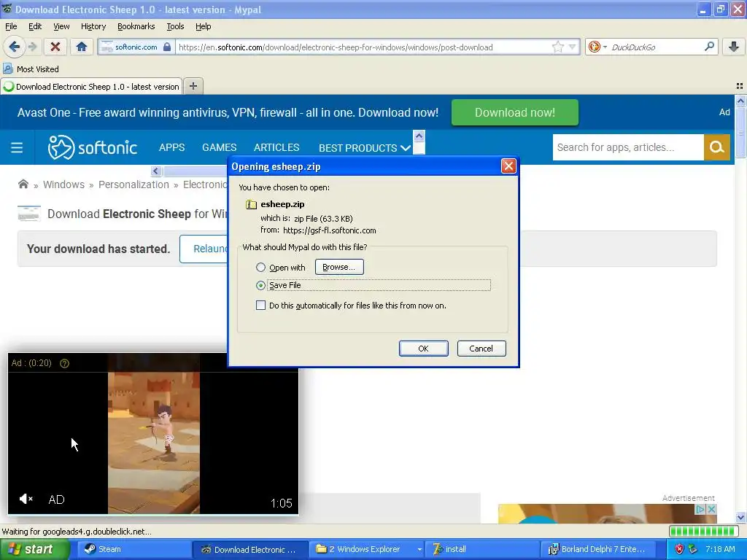Screen dimensions: 747x560
Task: Click the page scrollbar down arrow
Action: point(740,517)
